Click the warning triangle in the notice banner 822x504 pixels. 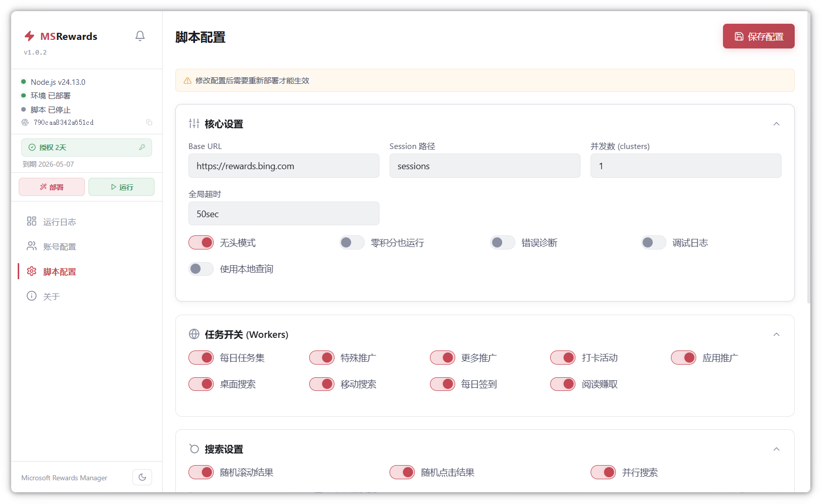187,81
